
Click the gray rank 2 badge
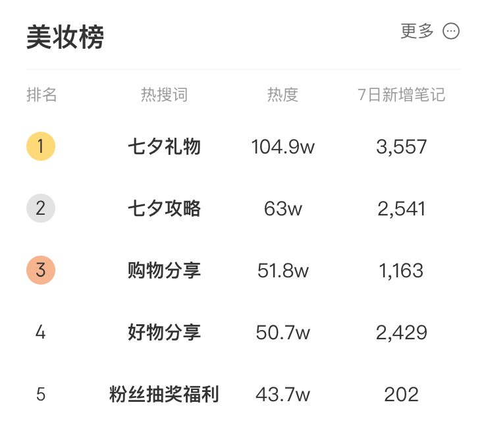41,208
